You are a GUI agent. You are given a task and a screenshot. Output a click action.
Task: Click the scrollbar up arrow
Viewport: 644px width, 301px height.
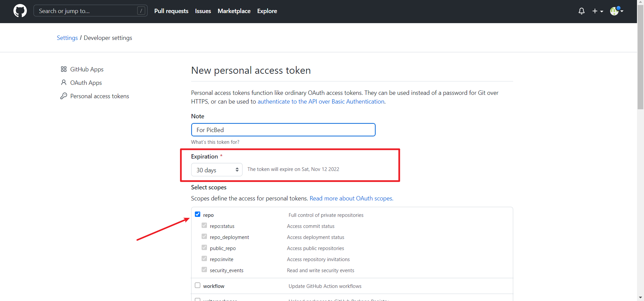tap(640, 2)
